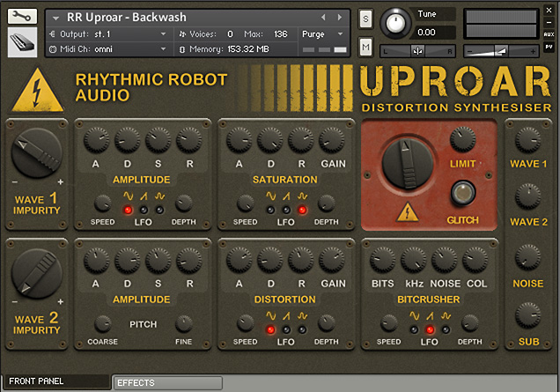Select sine wave LED on Distortion LFO

pyautogui.click(x=270, y=329)
